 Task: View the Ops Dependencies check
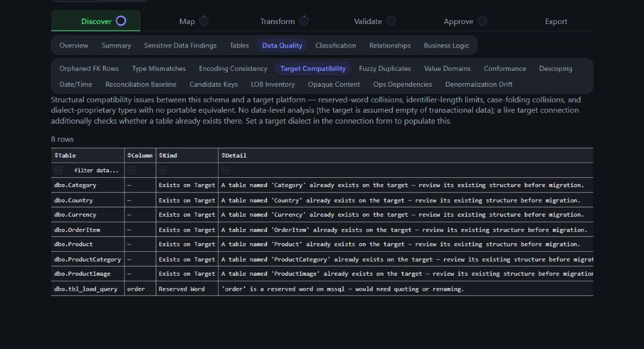403,84
